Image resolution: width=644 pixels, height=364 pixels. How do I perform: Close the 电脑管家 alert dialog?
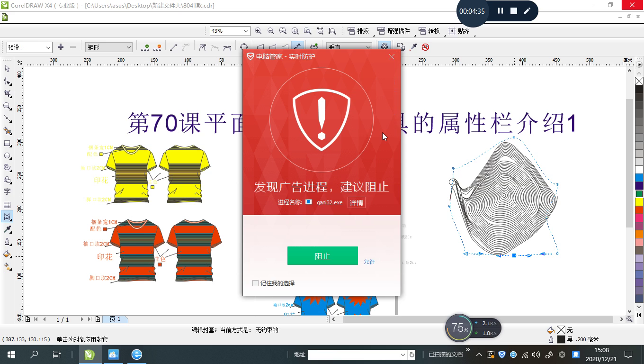point(392,56)
